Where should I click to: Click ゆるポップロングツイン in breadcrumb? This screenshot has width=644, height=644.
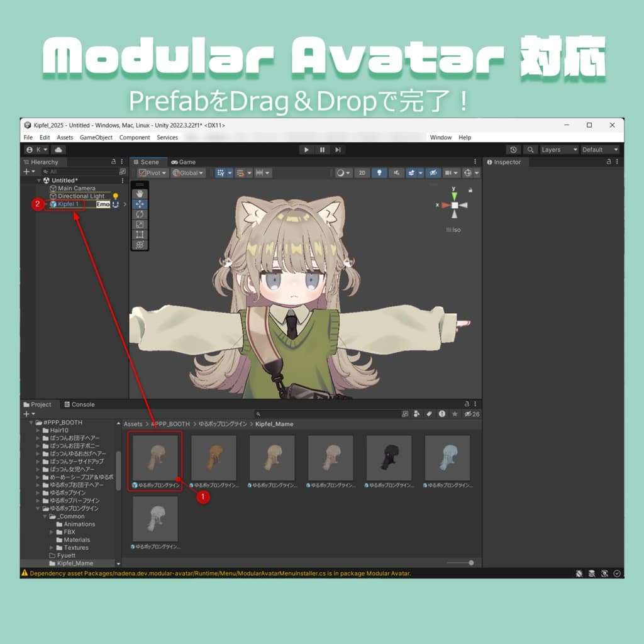pyautogui.click(x=223, y=424)
